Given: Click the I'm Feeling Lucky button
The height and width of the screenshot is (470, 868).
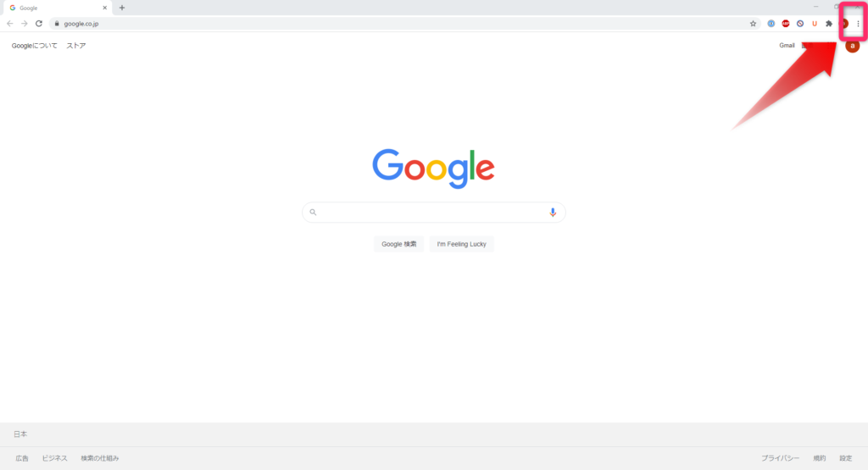Looking at the screenshot, I should pyautogui.click(x=462, y=244).
